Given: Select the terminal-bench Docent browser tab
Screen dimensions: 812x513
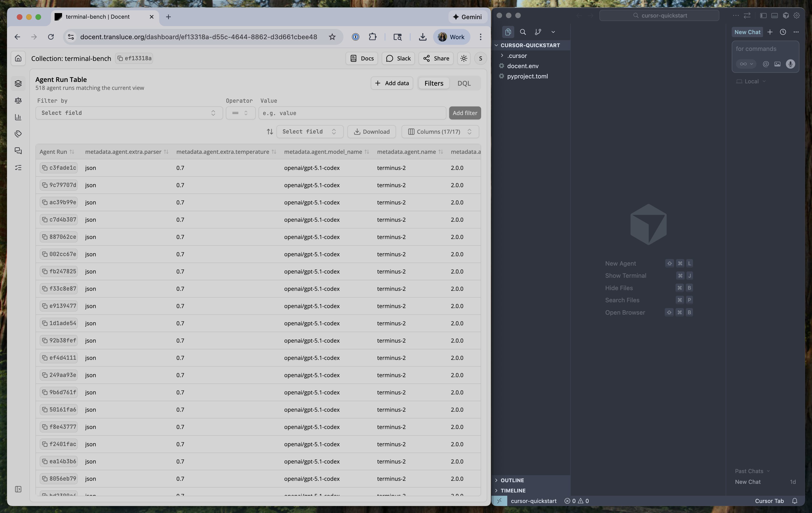Looking at the screenshot, I should [98, 17].
